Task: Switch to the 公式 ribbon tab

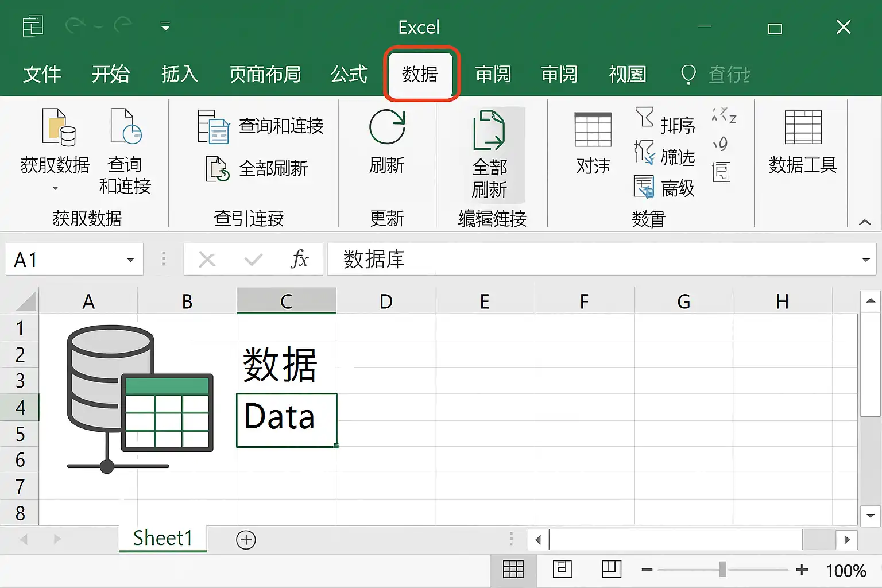Action: point(349,74)
